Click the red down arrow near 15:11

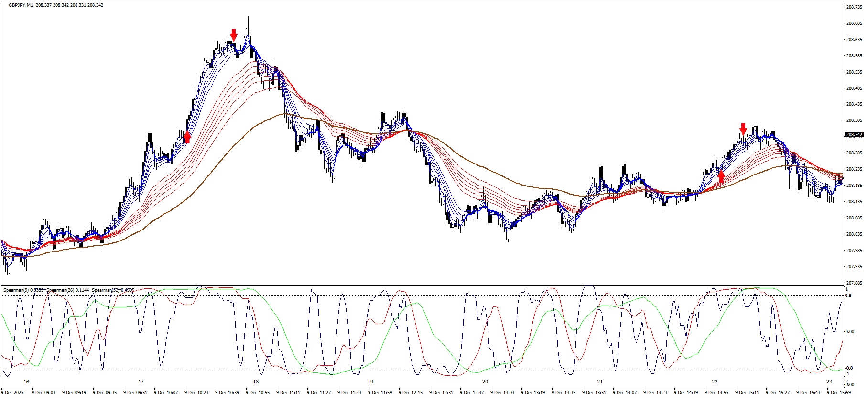point(743,128)
